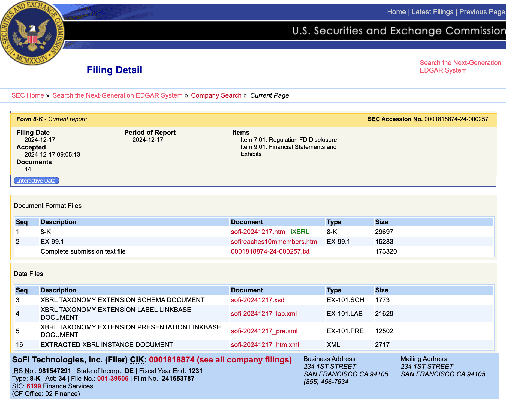Image resolution: width=506 pixels, height=420 pixels.
Task: Click XBRL TAXONOMY EXTENSION SCHEMA DOCUMENT description
Action: click(122, 300)
